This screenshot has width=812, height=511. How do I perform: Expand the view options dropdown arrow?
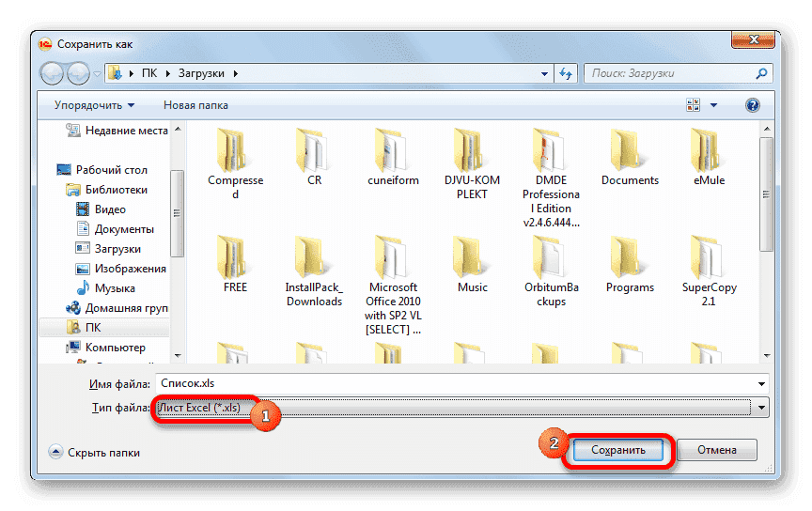tap(713, 105)
